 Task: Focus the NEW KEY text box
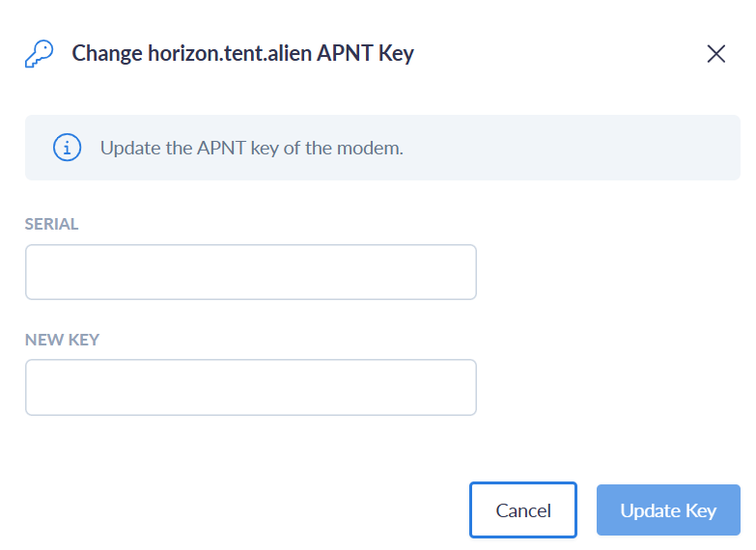(250, 388)
